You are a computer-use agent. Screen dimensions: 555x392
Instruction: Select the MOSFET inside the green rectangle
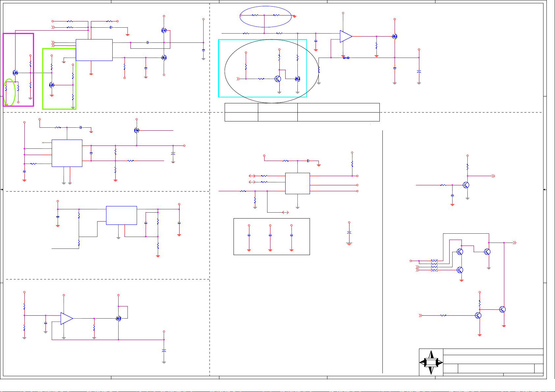pos(51,85)
